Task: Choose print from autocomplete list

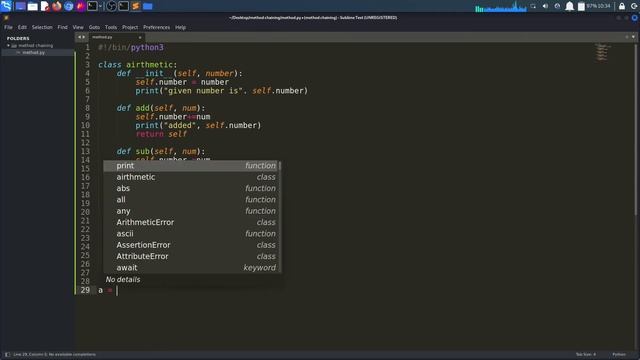Action: (x=191, y=166)
